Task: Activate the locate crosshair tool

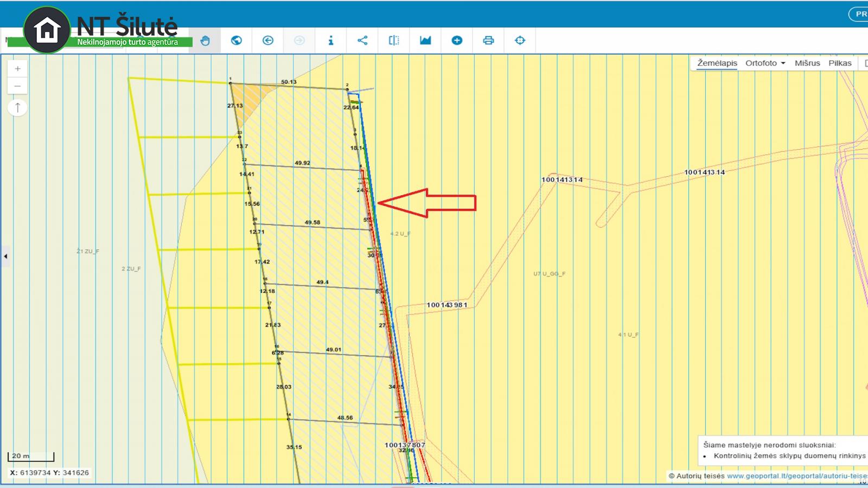Action: 520,41
